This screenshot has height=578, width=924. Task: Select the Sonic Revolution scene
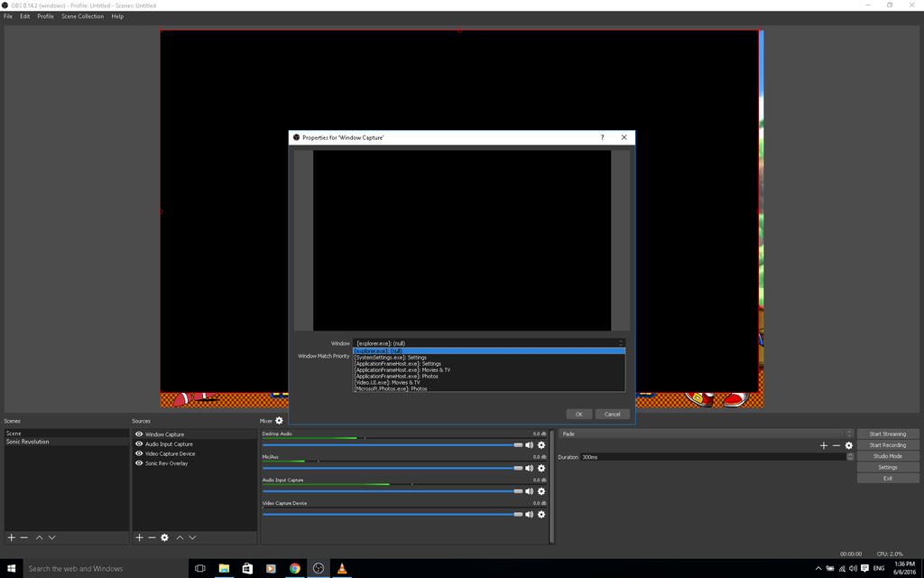point(67,442)
